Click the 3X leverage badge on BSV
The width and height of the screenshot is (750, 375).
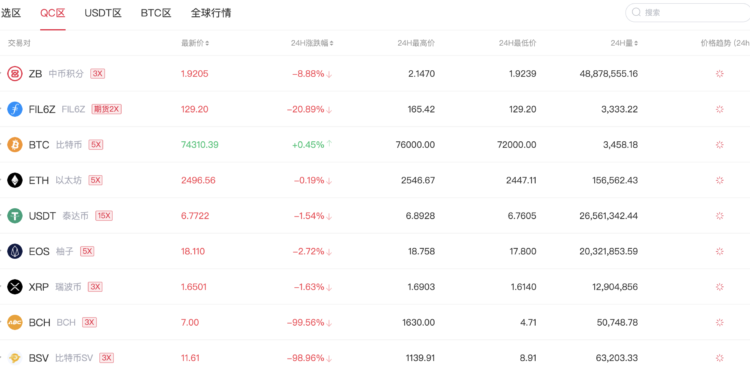(x=107, y=358)
